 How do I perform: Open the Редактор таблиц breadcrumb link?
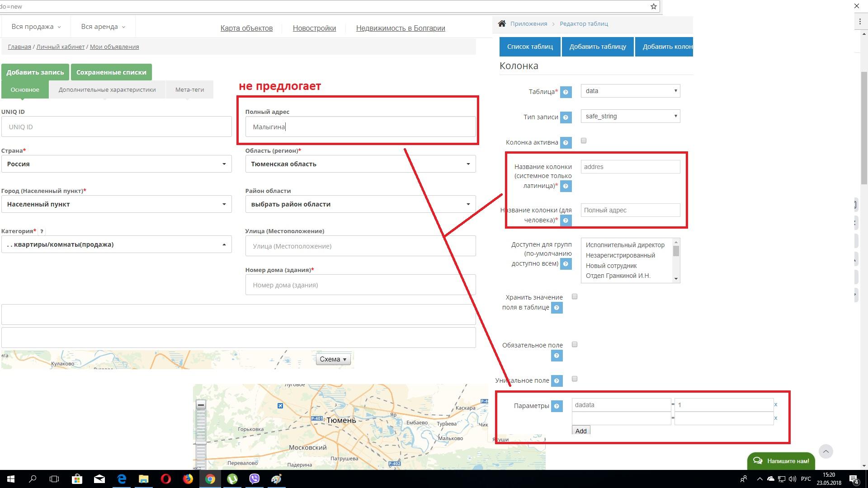584,23
